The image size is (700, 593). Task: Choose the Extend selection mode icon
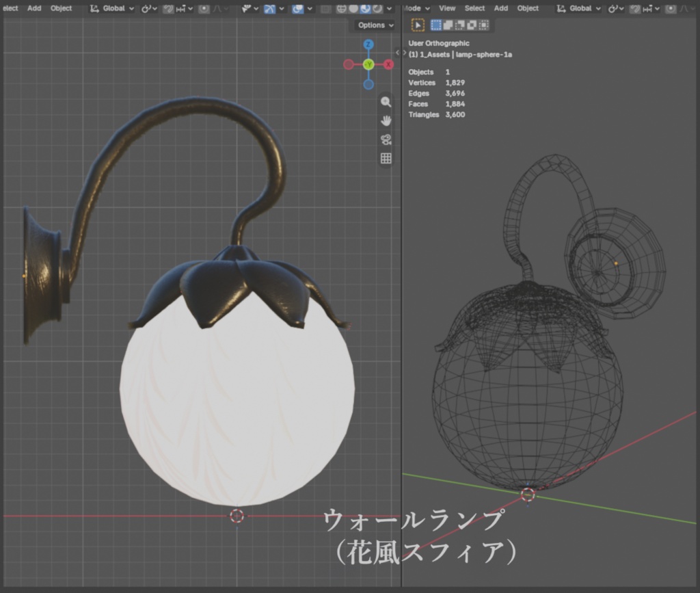(x=448, y=25)
